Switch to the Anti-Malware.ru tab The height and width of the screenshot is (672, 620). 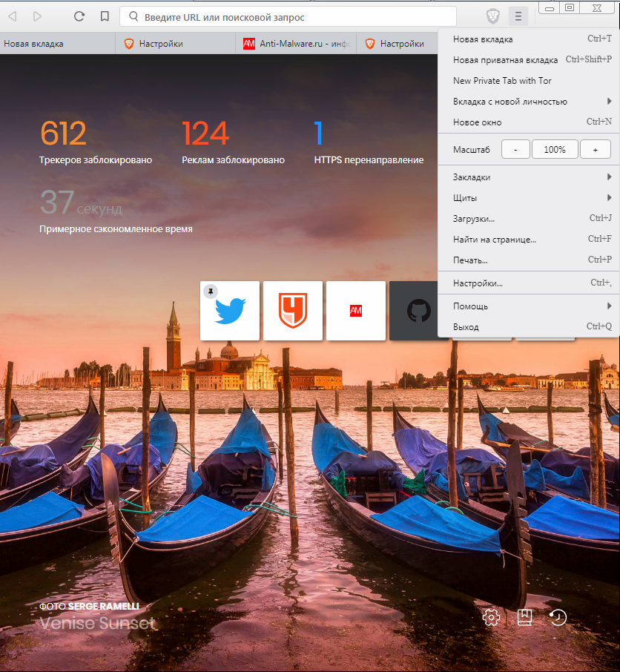pos(296,44)
